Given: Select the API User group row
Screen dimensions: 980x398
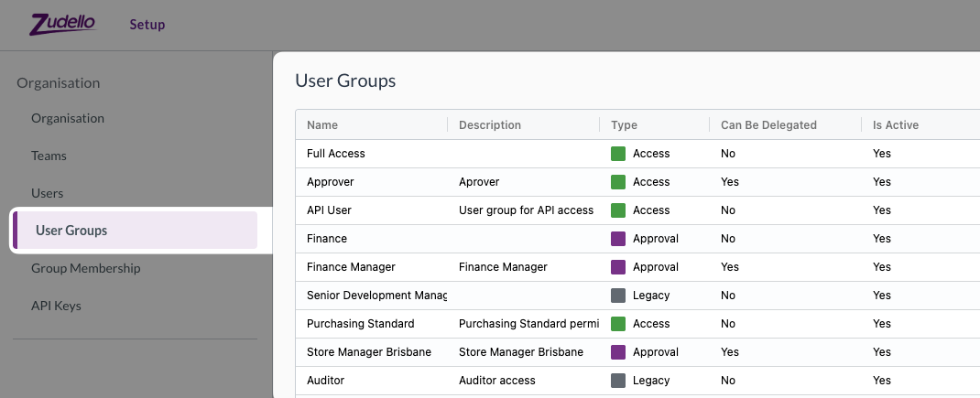Looking at the screenshot, I should [x=637, y=210].
